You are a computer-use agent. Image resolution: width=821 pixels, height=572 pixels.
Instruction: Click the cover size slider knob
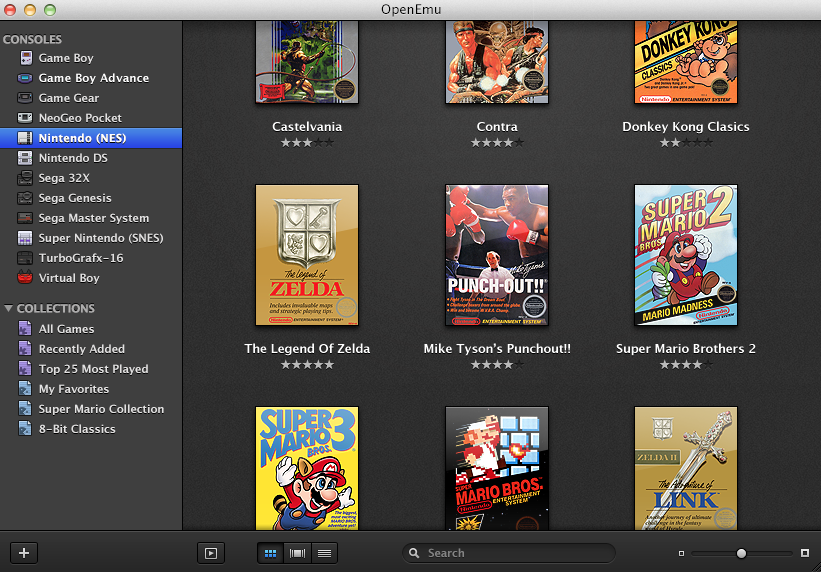tap(741, 553)
